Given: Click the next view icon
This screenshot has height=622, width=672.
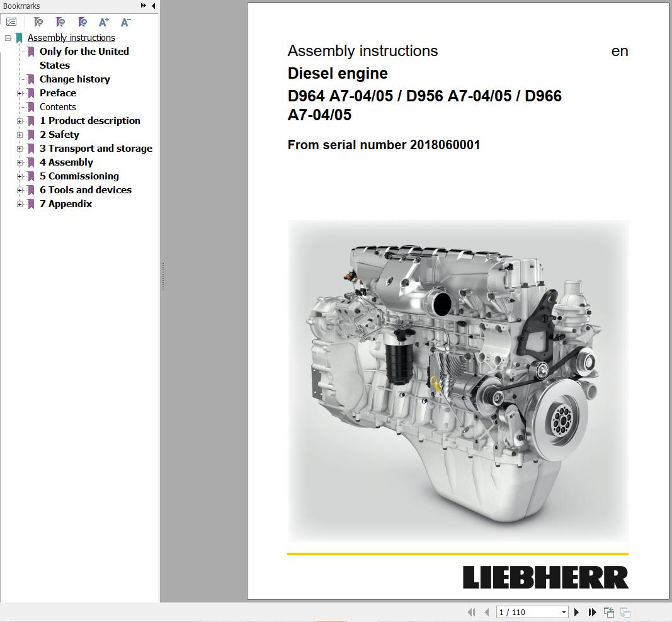Looking at the screenshot, I should 625,612.
